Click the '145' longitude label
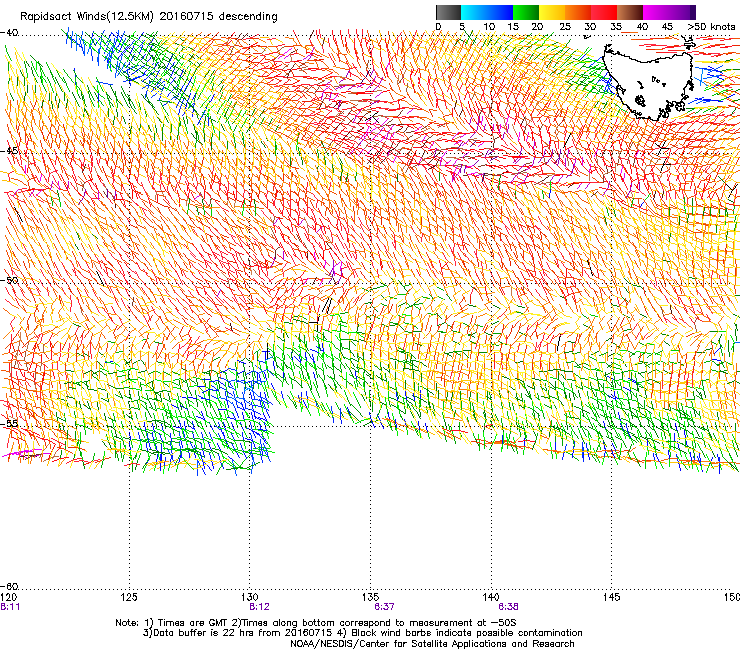This screenshot has width=740, height=650. tap(612, 597)
